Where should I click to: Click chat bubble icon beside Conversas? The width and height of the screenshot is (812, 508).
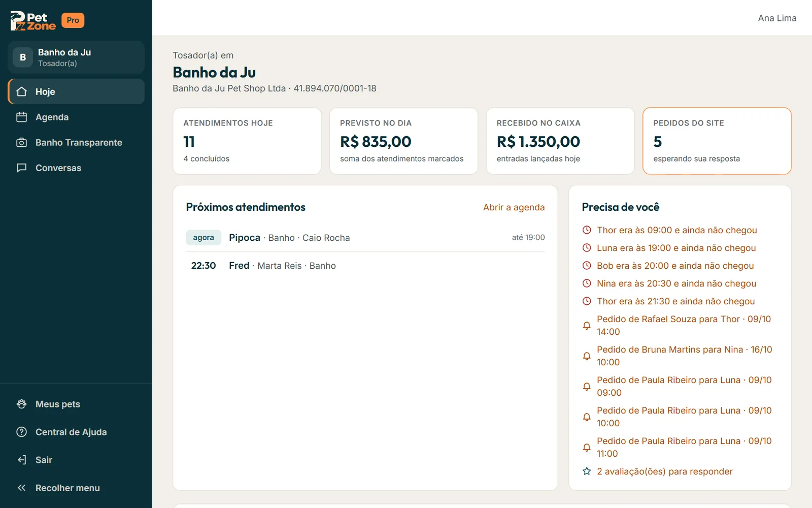[21, 168]
